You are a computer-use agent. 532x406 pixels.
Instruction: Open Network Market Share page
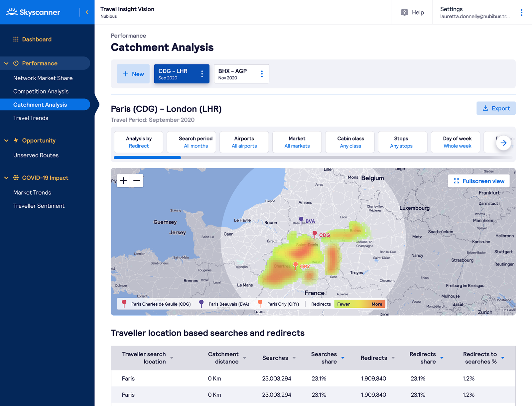click(43, 78)
